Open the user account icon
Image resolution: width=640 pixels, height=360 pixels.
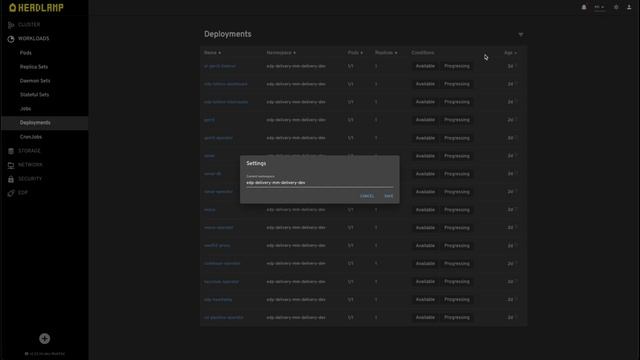coord(629,7)
